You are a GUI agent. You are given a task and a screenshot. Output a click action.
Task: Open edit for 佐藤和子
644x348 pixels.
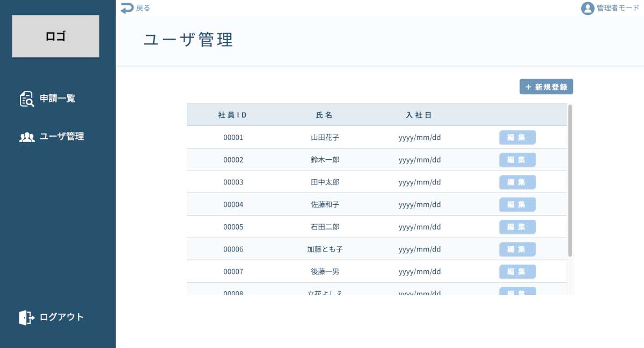(517, 204)
